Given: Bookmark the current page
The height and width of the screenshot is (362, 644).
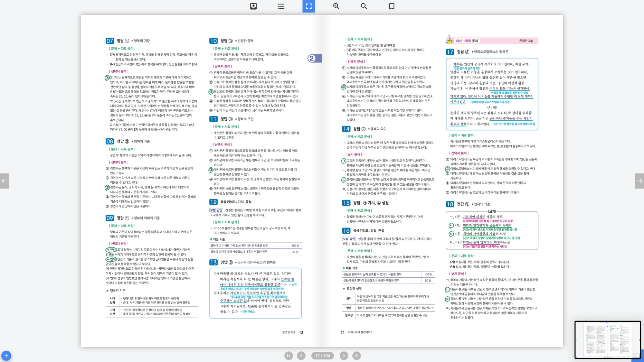Looking at the screenshot, I should (x=392, y=6).
